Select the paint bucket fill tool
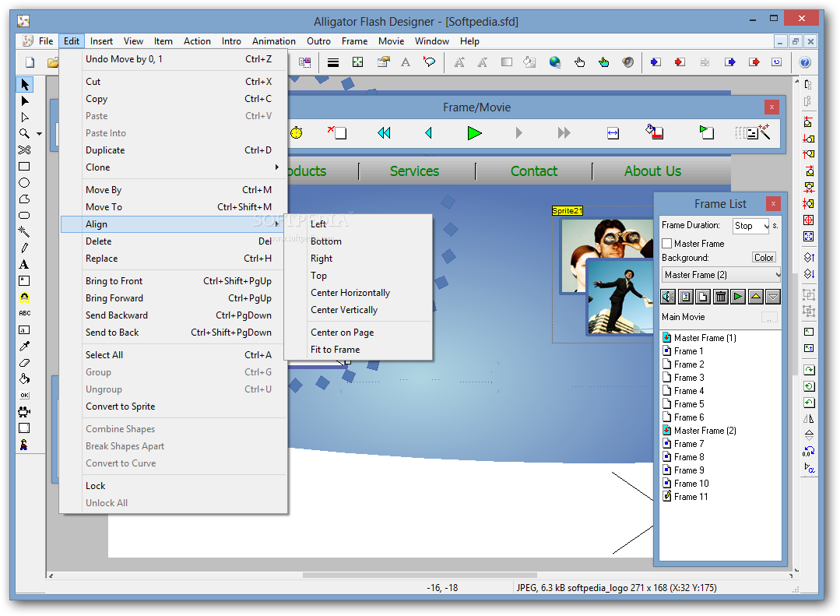This screenshot has width=840, height=616. (x=24, y=379)
